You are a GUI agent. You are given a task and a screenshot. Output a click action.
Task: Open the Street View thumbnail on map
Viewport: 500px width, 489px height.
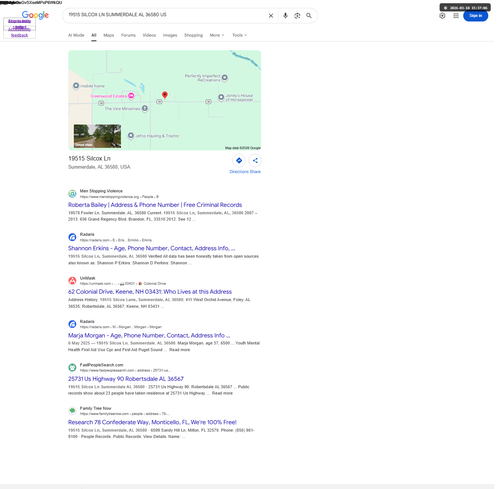97,136
